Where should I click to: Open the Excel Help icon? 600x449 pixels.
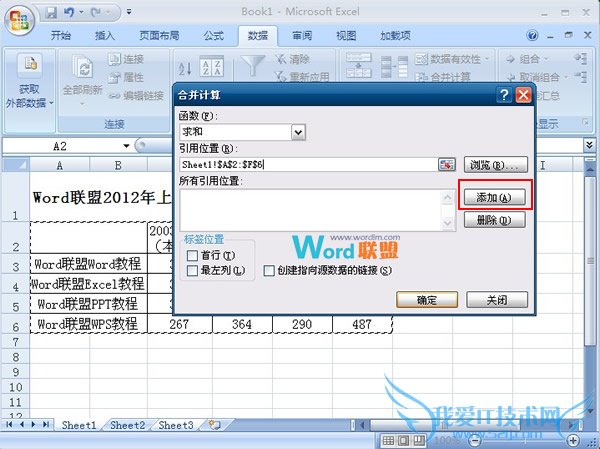tap(532, 36)
